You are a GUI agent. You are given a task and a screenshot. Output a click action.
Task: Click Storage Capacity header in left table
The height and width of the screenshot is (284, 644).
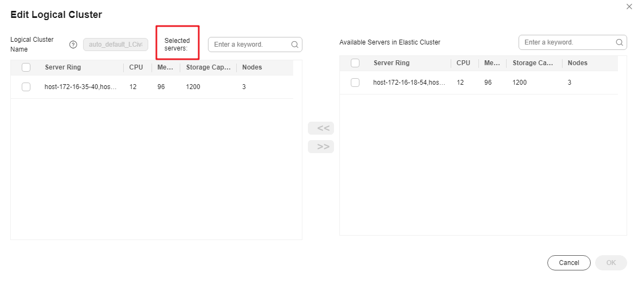click(208, 67)
